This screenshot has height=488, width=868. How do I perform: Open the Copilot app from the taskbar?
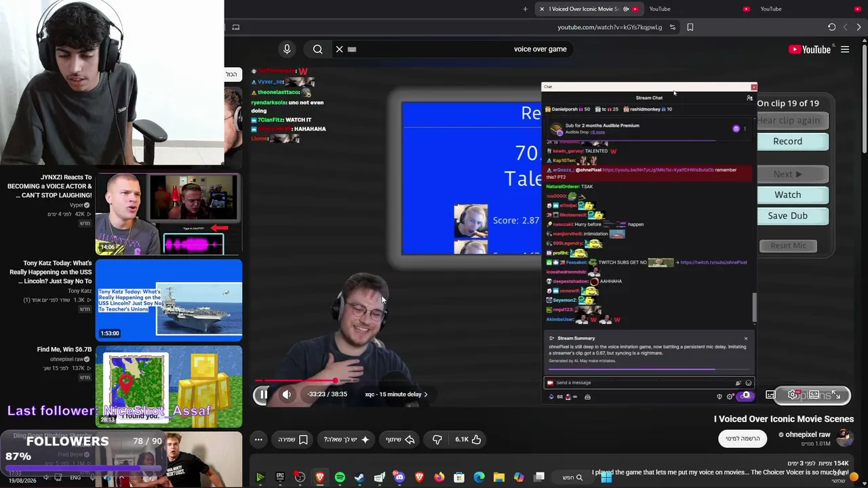tap(519, 477)
